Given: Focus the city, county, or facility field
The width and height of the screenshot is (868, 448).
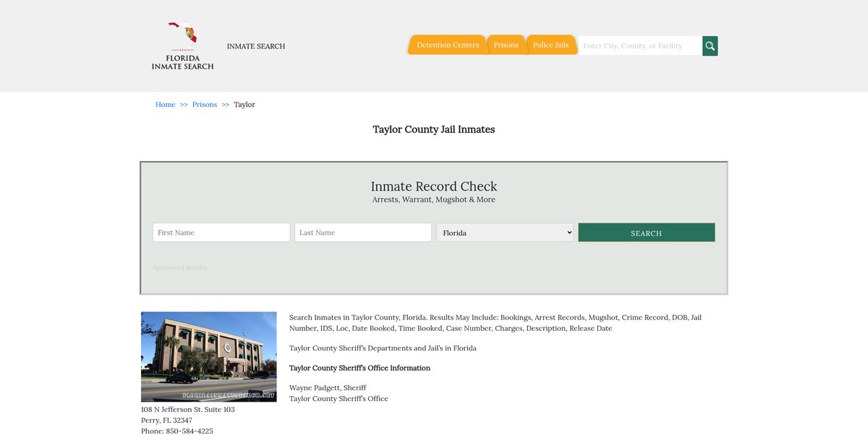Looking at the screenshot, I should (x=640, y=46).
